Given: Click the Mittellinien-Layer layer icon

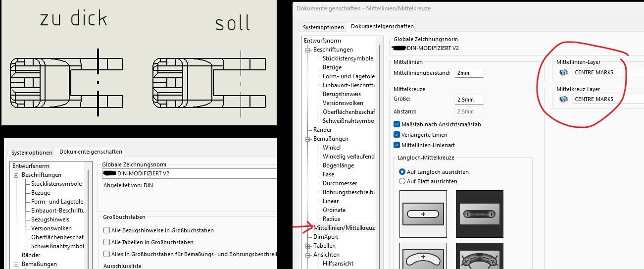Looking at the screenshot, I should [x=564, y=72].
